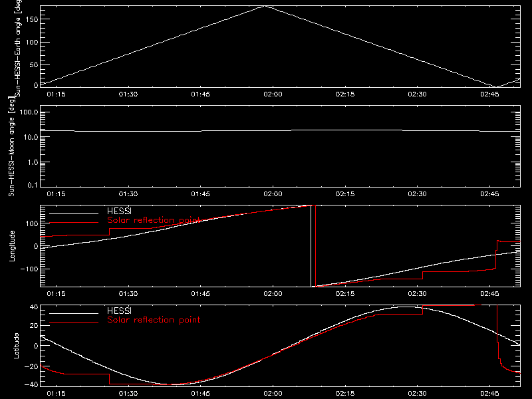This screenshot has height=399, width=532.
Task: Click the -20 tick in Latitude plot
Action: [31, 366]
